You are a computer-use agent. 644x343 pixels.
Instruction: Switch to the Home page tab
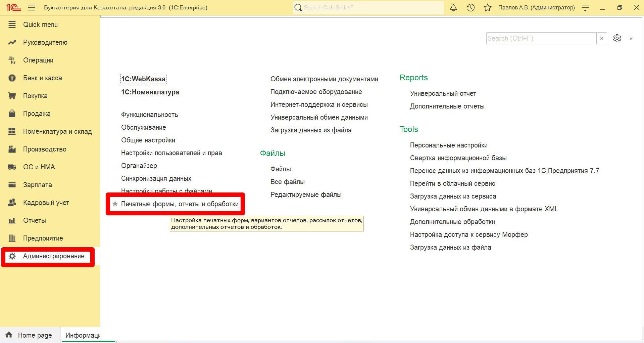tap(30, 335)
